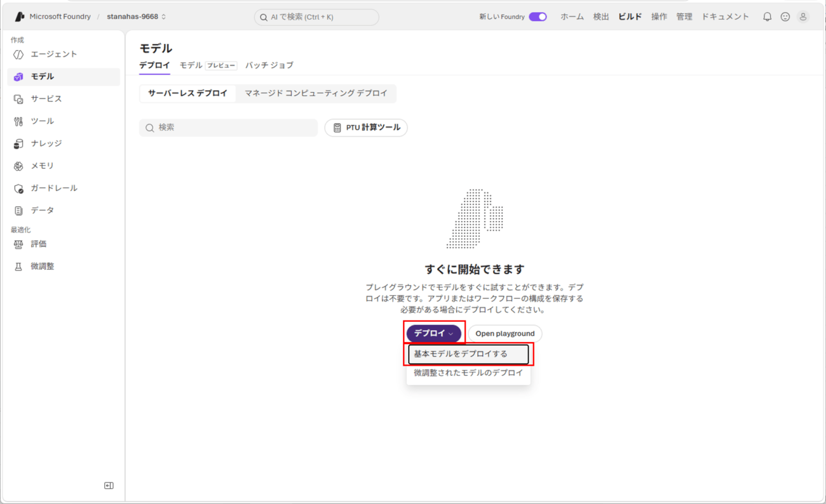This screenshot has width=826, height=504.
Task: Go to 検出 in top navigation
Action: (601, 17)
